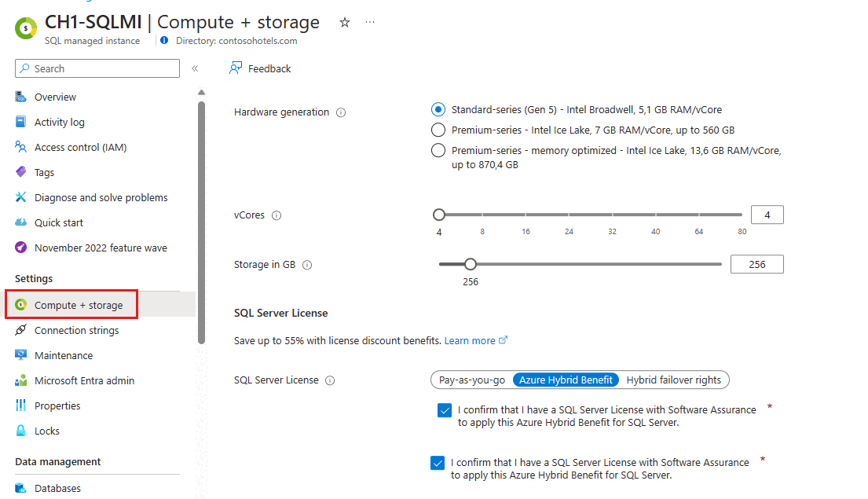Image resolution: width=868 pixels, height=499 pixels.
Task: Uncheck the first Software Assurance confirmation checkbox
Action: pyautogui.click(x=445, y=410)
